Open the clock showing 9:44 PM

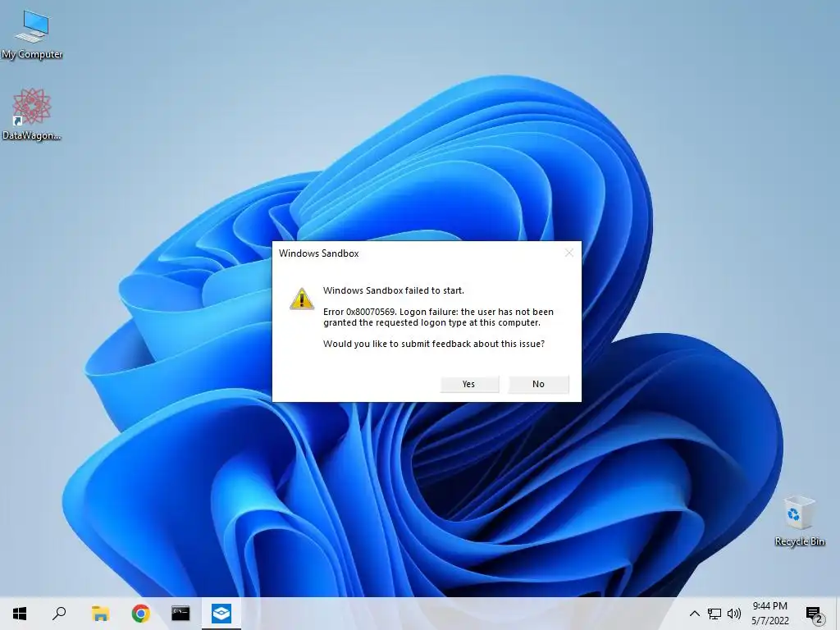(x=769, y=614)
